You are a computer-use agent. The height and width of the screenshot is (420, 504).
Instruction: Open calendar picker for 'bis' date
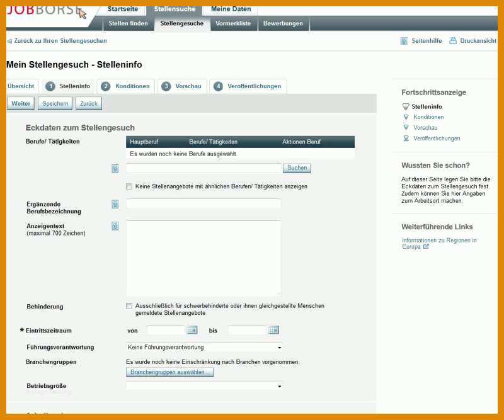point(273,330)
